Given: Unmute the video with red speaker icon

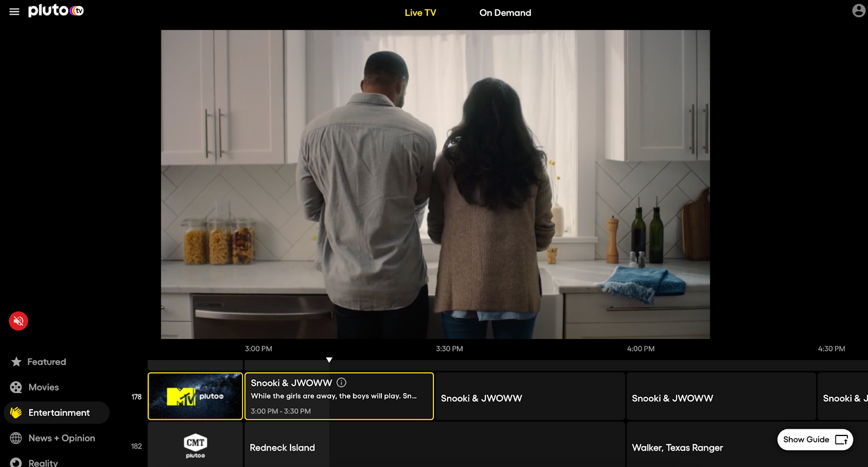Looking at the screenshot, I should [18, 321].
